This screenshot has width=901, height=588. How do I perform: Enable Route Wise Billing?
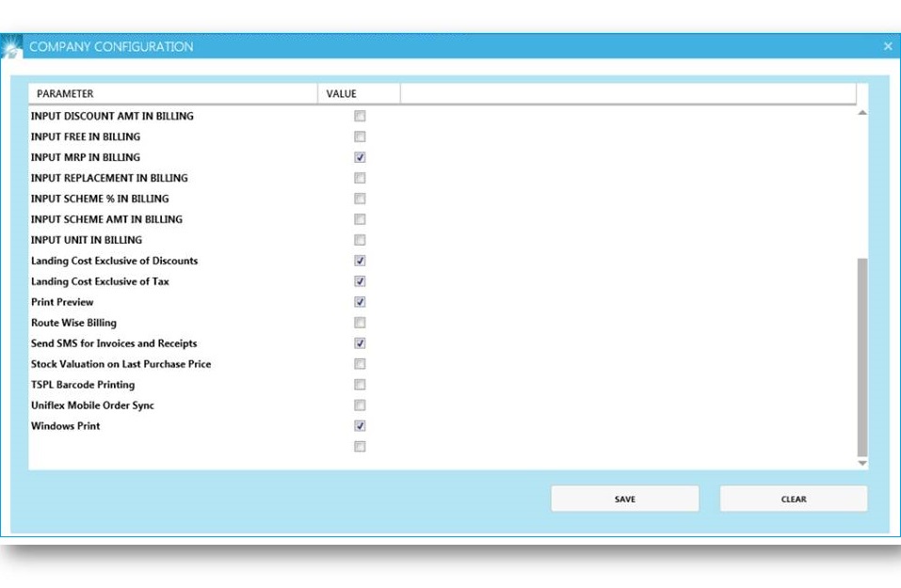coord(358,322)
